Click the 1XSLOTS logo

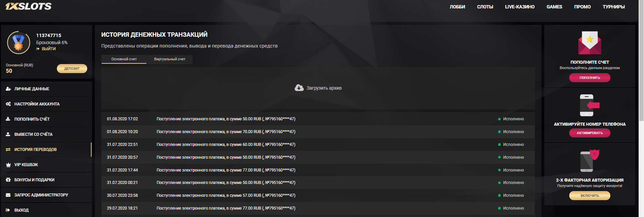click(x=29, y=6)
